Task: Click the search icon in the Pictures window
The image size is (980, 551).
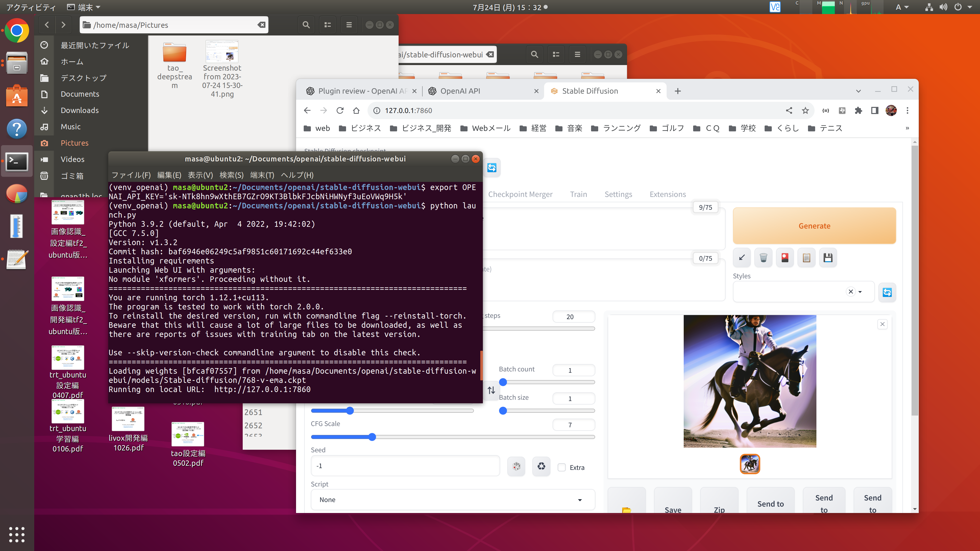Action: point(306,25)
